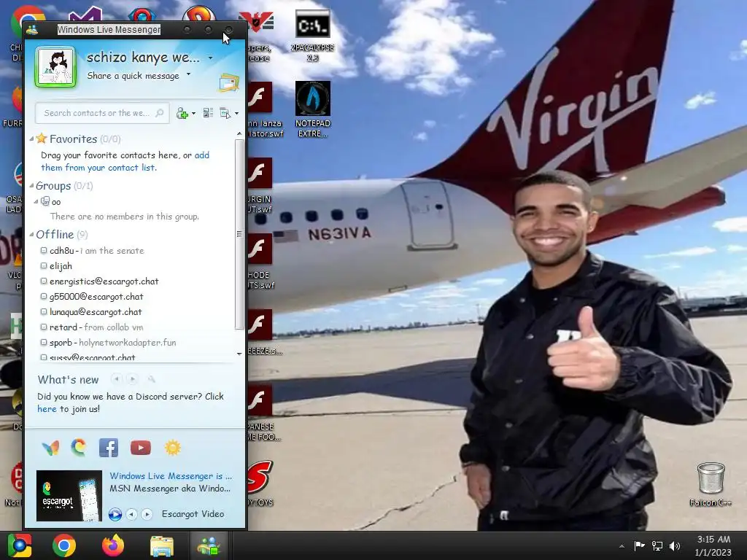Click the user avatar picture in Messenger

(x=55, y=67)
